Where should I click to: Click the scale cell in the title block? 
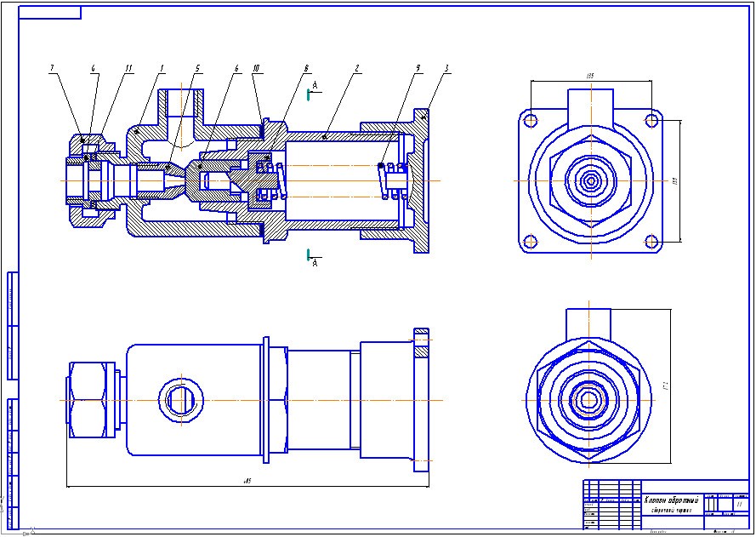(740, 504)
